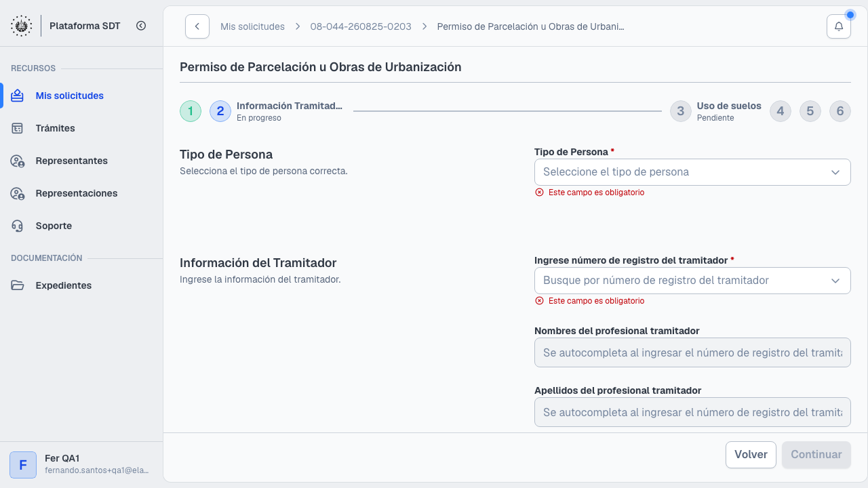This screenshot has width=868, height=488.
Task: Open Soporte in the sidebar
Action: pos(81,226)
